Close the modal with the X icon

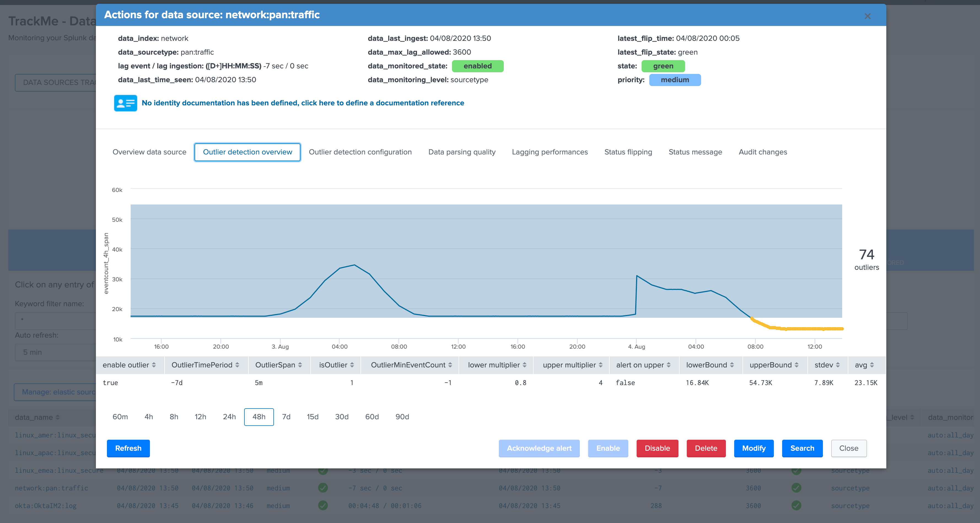[867, 16]
